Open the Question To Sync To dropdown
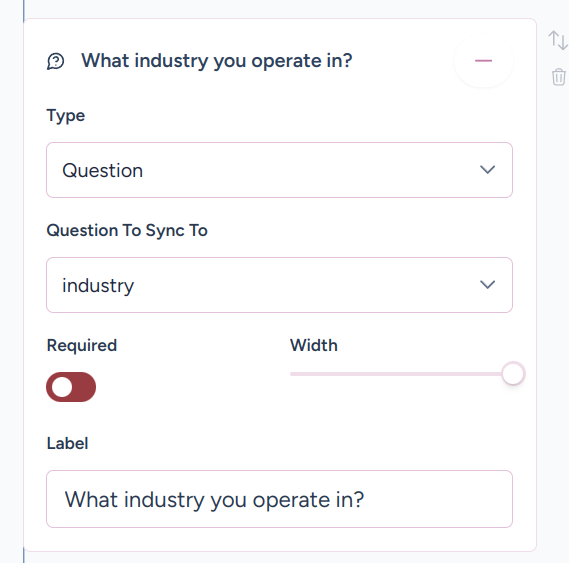This screenshot has height=563, width=569. coord(279,285)
